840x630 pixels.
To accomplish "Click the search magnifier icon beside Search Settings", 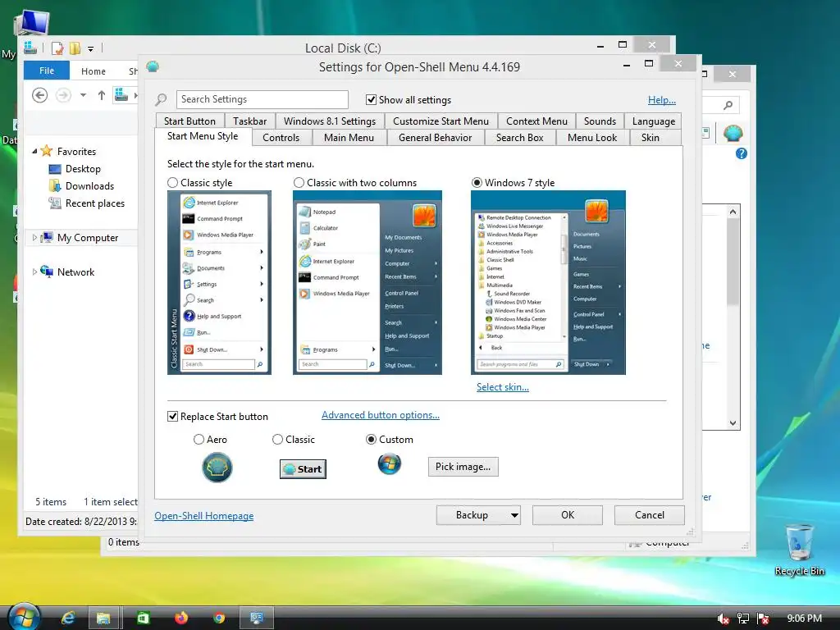I will coord(161,99).
